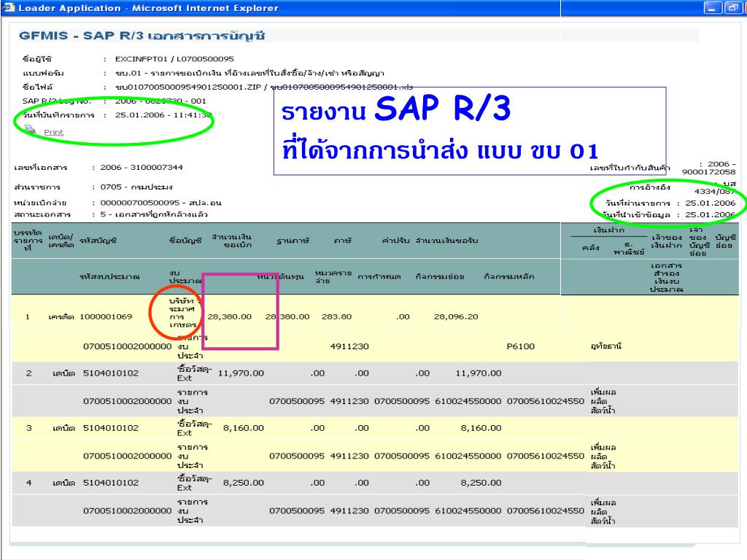Select net amount 28,096.20
Image resolution: width=747 pixels, height=560 pixels.
point(456,316)
